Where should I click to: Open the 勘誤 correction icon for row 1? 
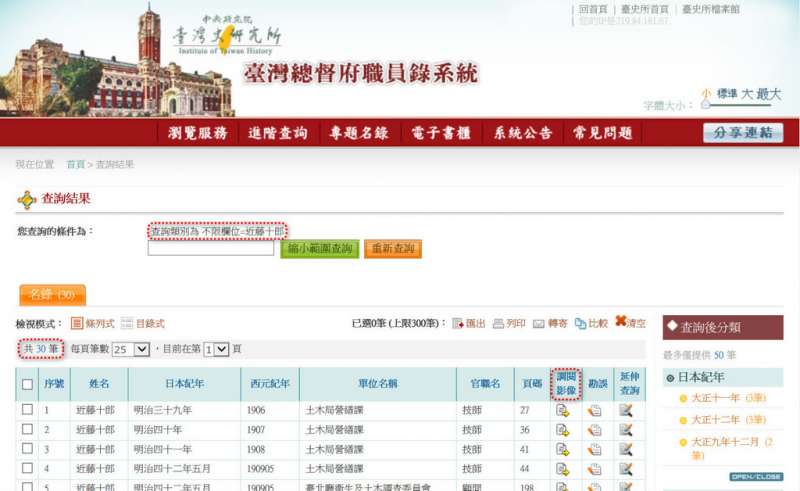pos(594,410)
